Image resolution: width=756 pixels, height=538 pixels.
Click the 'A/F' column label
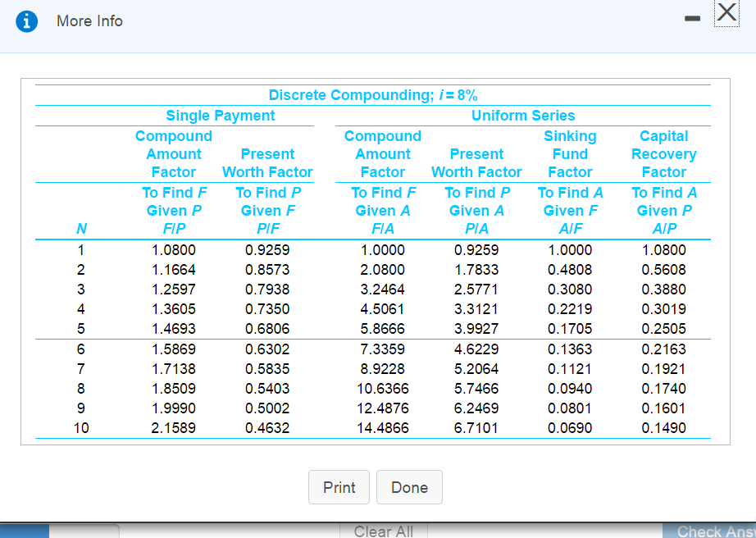[x=571, y=229]
